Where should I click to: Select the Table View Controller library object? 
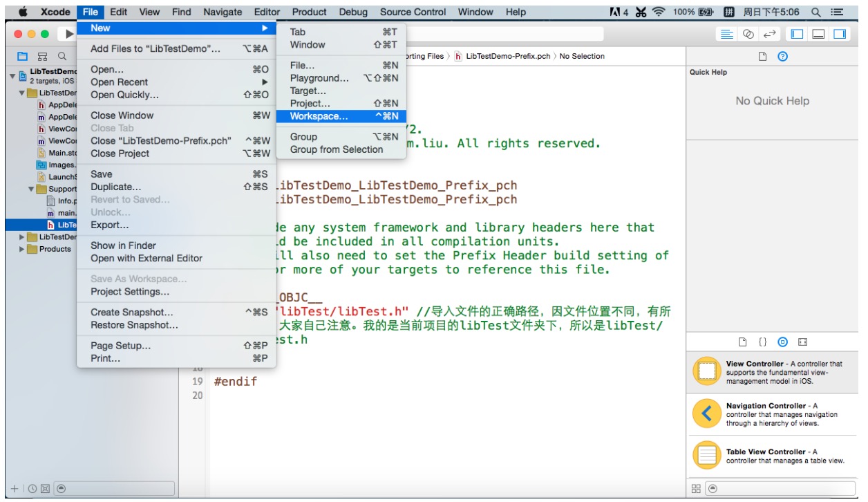pos(773,456)
